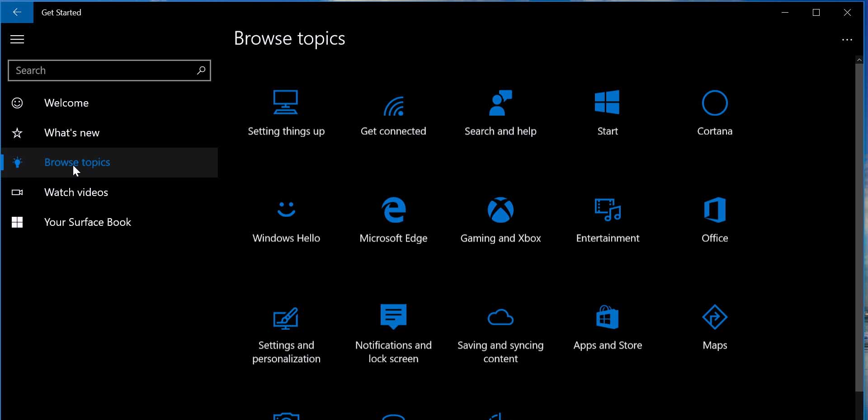Click the Start topic tile
This screenshot has width=868, height=420.
tap(607, 112)
